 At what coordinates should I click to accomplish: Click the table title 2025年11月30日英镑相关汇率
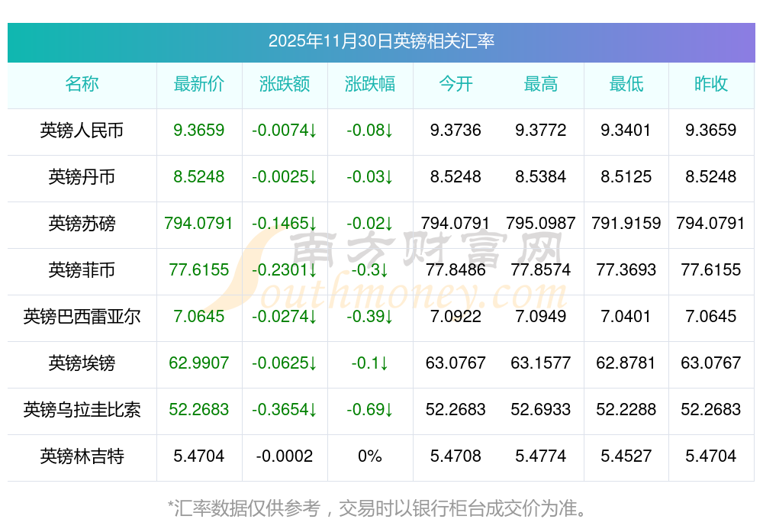click(381, 40)
